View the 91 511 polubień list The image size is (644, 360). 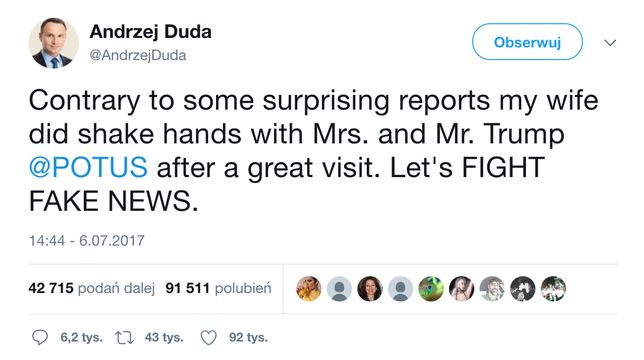click(218, 288)
